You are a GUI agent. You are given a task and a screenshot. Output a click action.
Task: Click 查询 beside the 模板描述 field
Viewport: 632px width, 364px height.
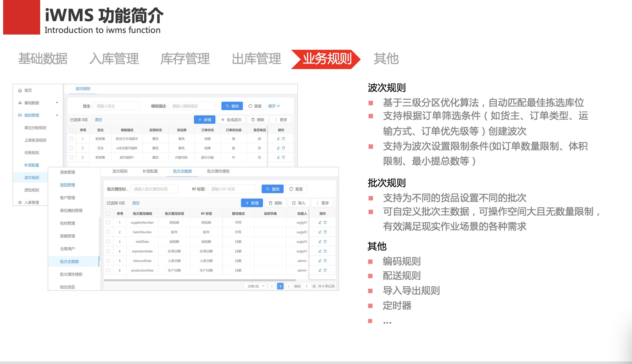(x=232, y=106)
